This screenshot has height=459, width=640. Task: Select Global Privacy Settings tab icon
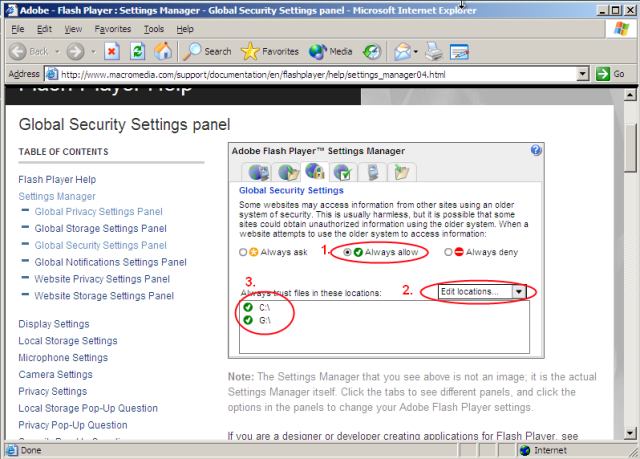(258, 172)
